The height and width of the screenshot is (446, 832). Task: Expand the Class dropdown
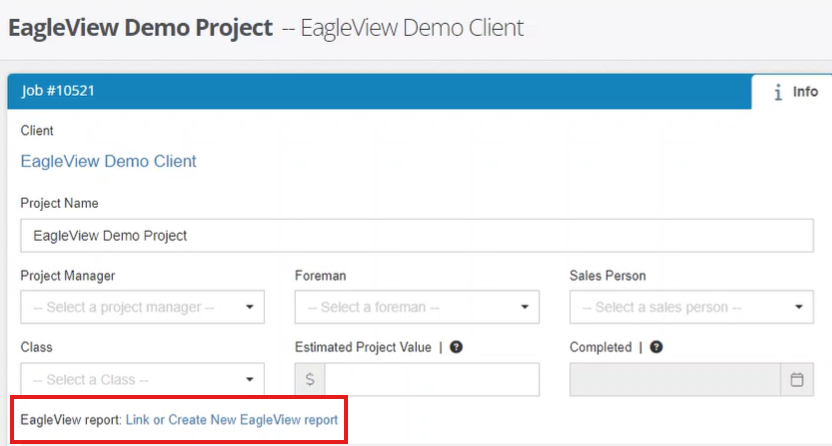coord(142,379)
